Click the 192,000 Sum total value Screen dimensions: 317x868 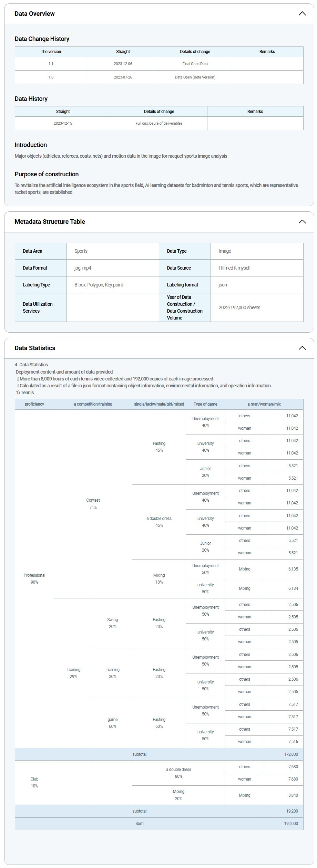pos(291,823)
